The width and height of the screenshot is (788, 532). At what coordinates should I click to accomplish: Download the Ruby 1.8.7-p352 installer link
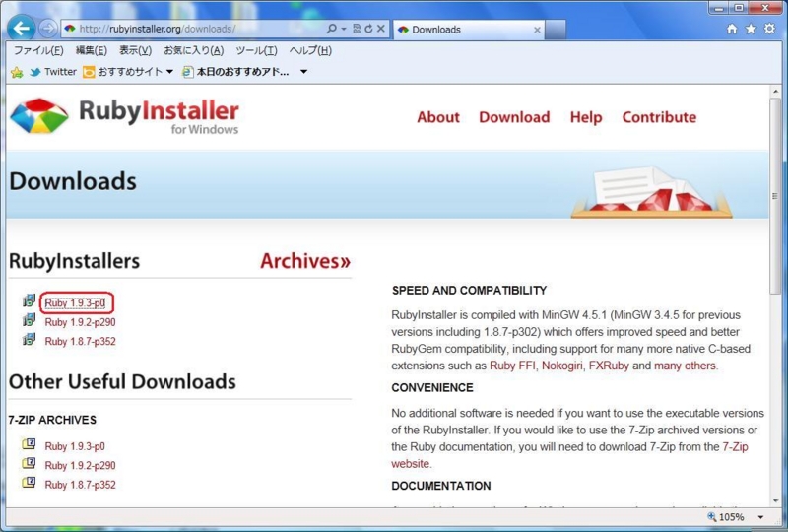point(80,342)
